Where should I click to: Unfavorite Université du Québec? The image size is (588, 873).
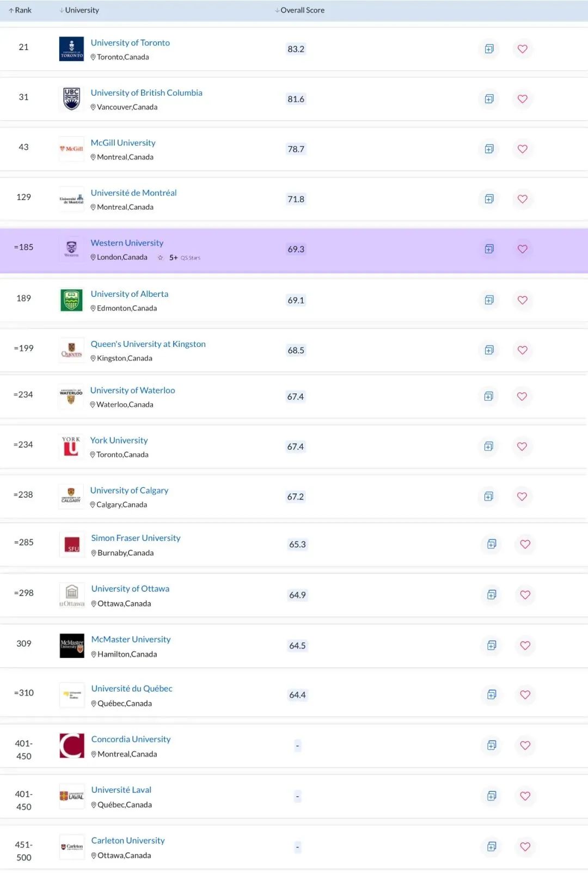click(x=525, y=695)
